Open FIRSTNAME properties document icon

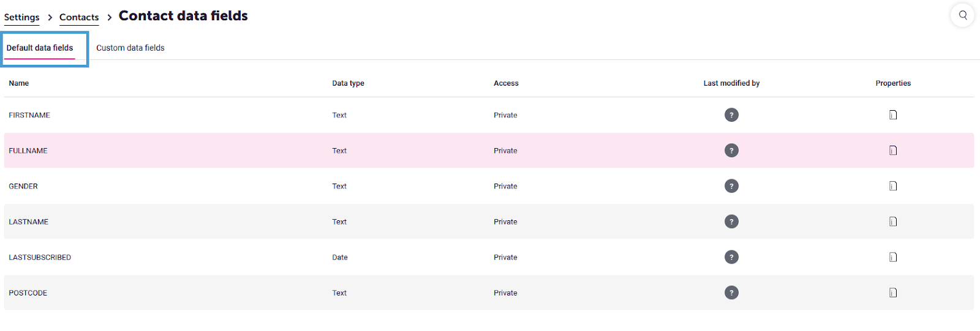pos(893,115)
